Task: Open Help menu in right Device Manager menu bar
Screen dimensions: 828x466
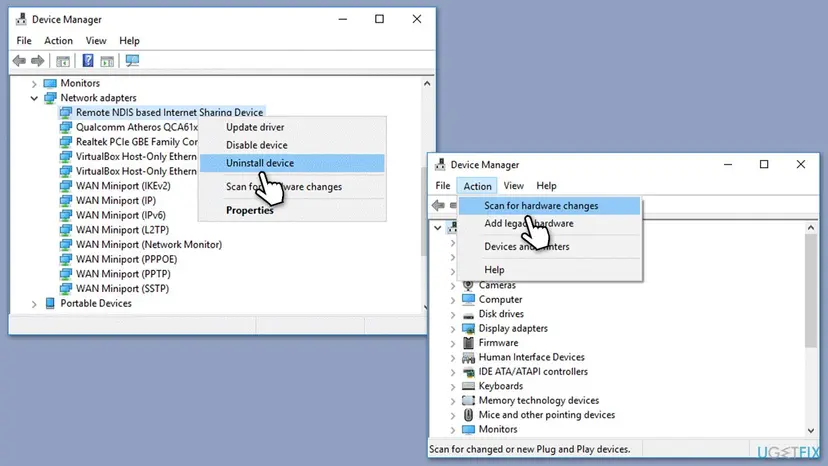Action: (x=546, y=186)
